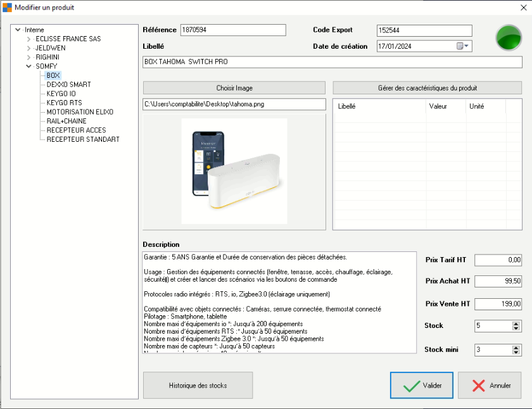Image resolution: width=532 pixels, height=409 pixels.
Task: Click the Tahoma product image preview
Action: (234, 172)
